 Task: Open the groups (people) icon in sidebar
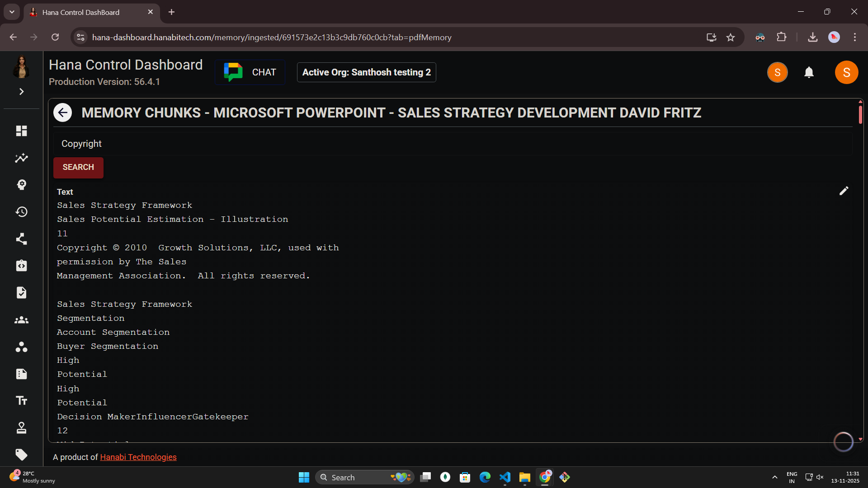coord(21,320)
